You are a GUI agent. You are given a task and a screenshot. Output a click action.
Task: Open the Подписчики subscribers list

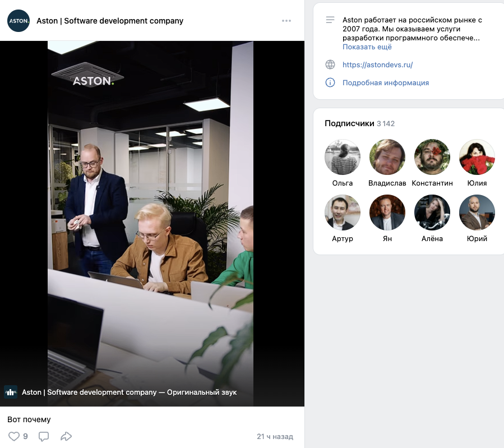[x=349, y=123]
